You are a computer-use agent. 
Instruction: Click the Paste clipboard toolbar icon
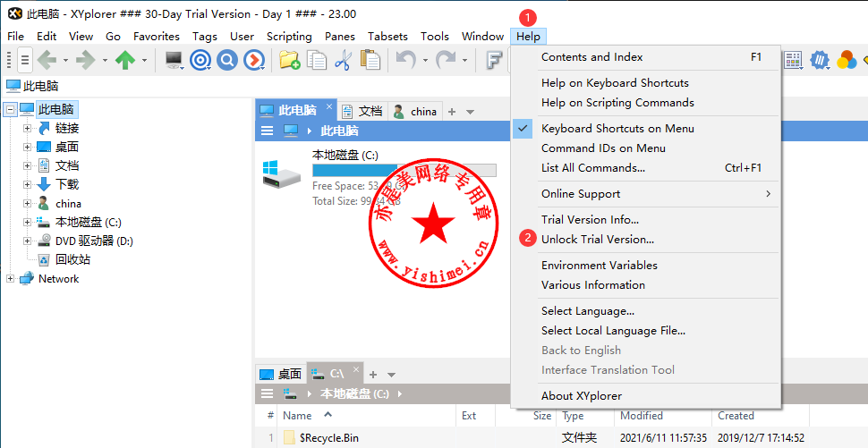370,60
